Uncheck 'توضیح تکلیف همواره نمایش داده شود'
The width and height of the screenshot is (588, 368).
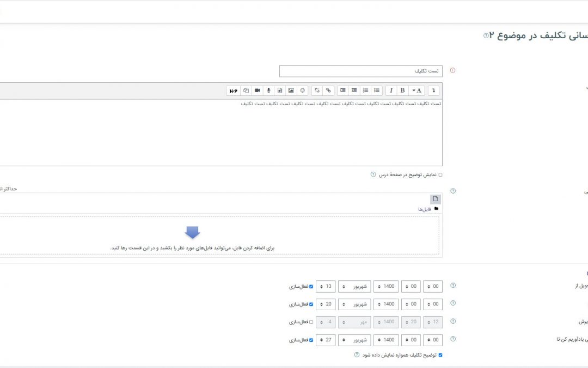[x=440, y=355]
